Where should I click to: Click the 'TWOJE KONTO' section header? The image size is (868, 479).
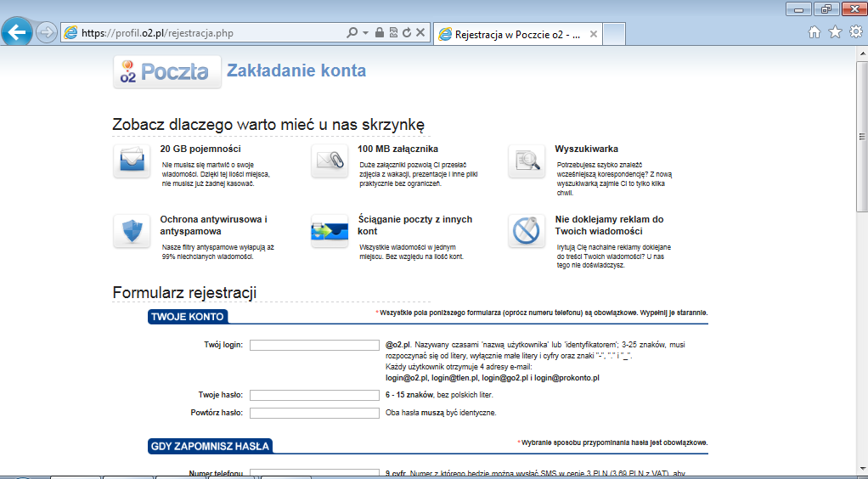[x=188, y=317]
